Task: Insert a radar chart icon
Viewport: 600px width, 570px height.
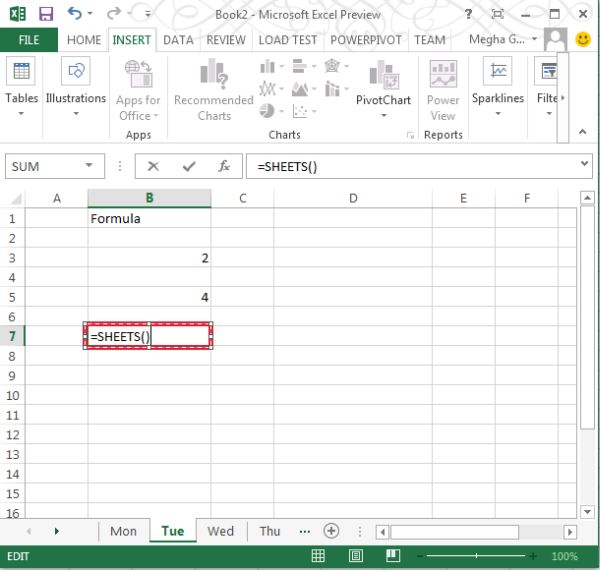Action: [332, 66]
